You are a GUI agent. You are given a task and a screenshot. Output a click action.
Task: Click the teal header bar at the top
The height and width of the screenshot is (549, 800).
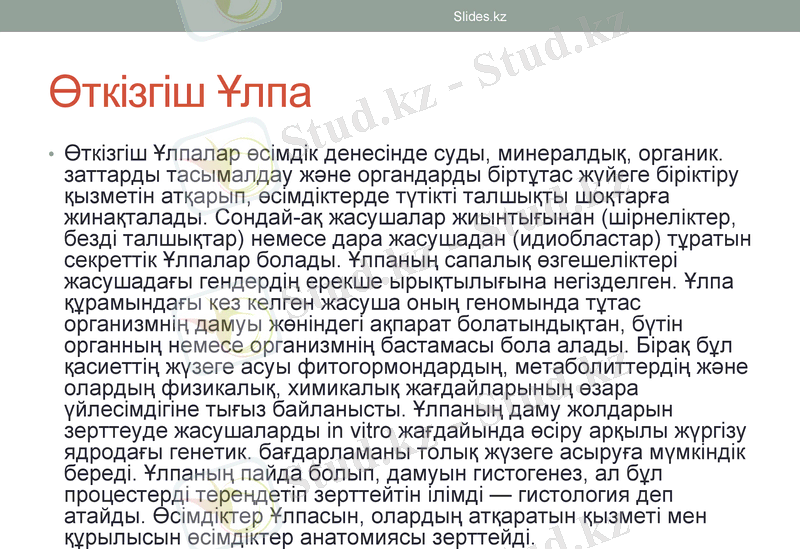pyautogui.click(x=650, y=16)
